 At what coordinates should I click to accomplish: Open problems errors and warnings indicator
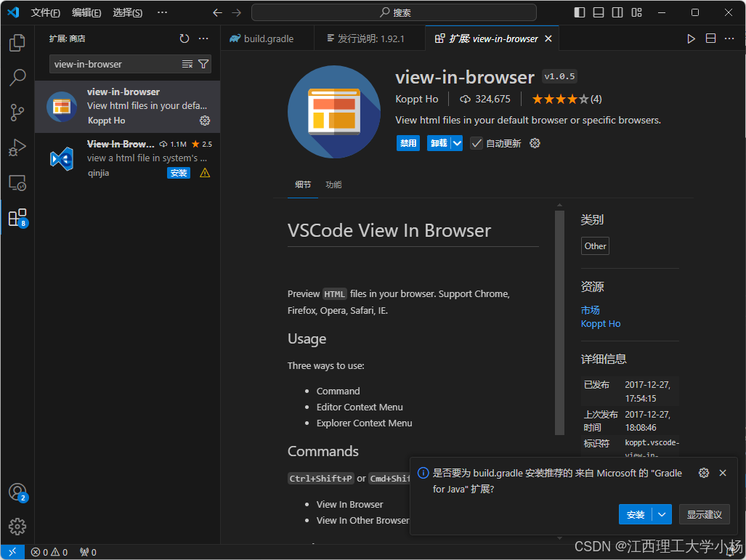coord(49,552)
